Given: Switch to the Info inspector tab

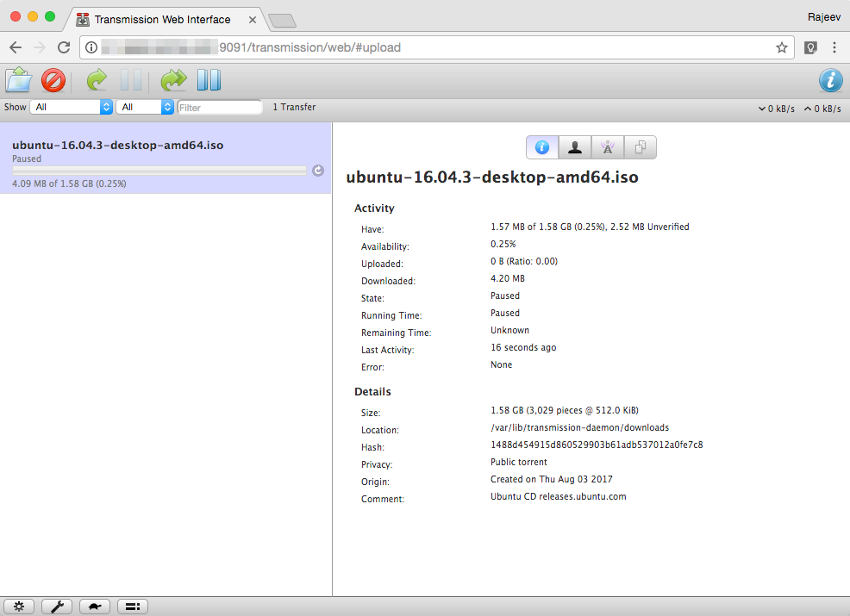Looking at the screenshot, I should pos(542,147).
